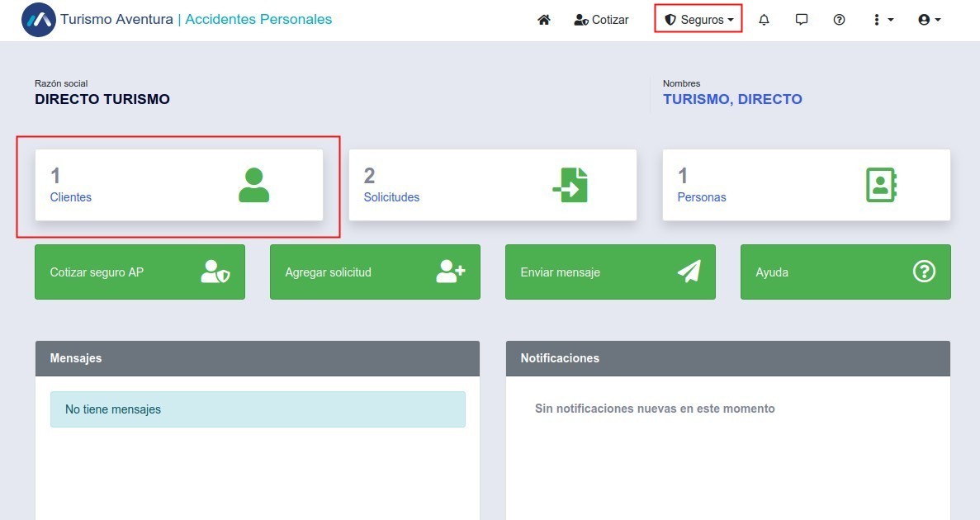Expand the user account dropdown
This screenshot has width=980, height=520.
click(x=930, y=20)
